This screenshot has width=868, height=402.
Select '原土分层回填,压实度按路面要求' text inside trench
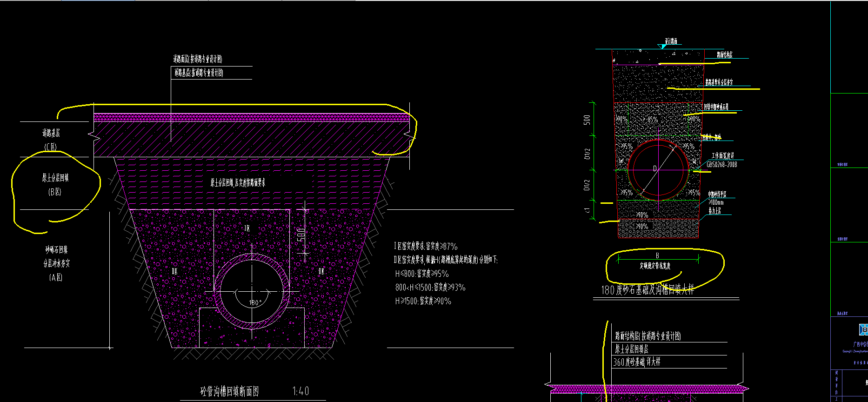point(238,183)
